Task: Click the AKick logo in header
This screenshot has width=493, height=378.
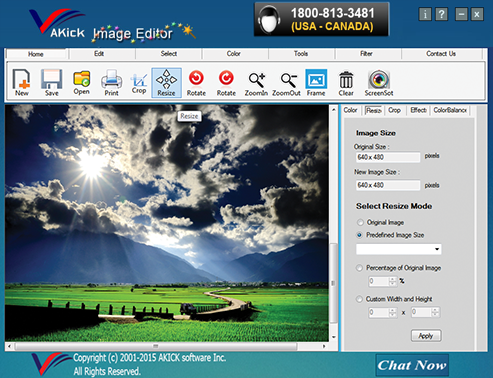Action: tap(57, 23)
